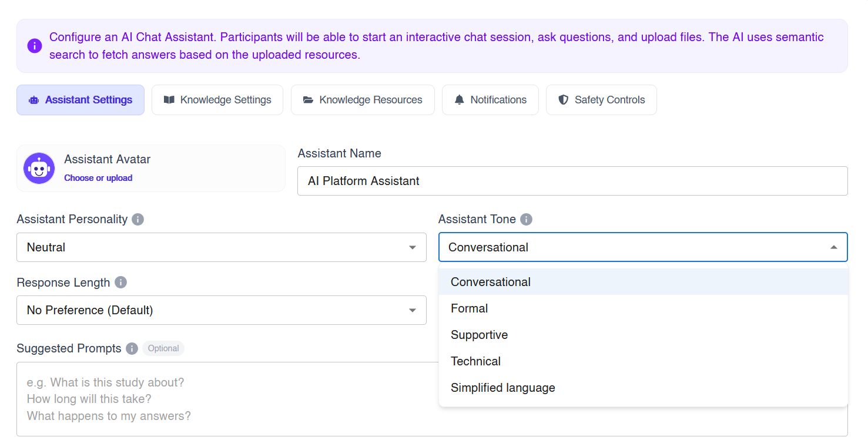
Task: Click the Assistant Name input field
Action: point(572,181)
